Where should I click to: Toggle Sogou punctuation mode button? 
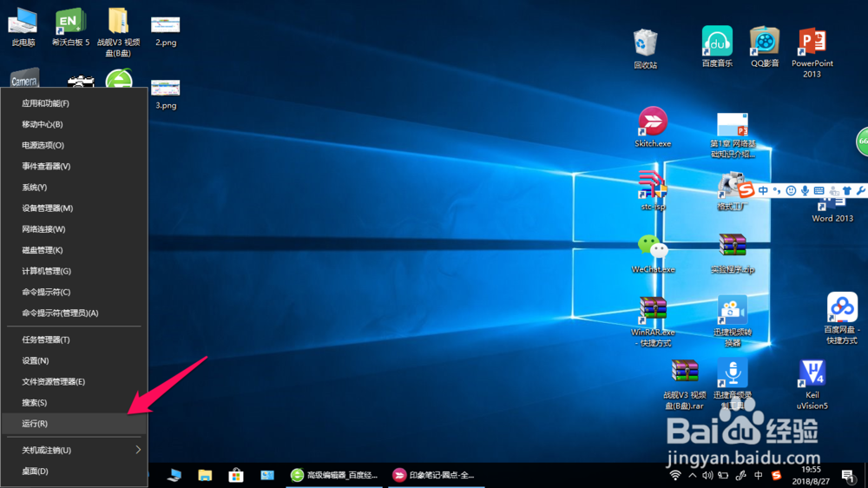pos(777,190)
